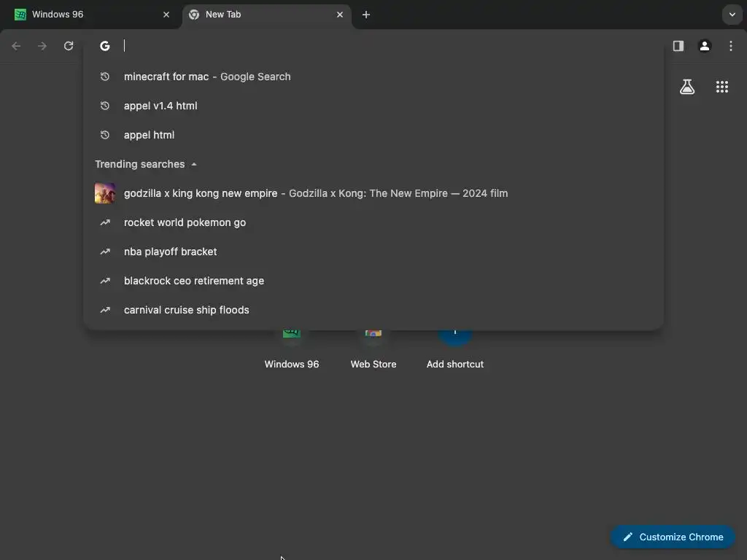This screenshot has height=560, width=747.
Task: Select 'nba playoff bracket' trending search
Action: tap(373, 252)
